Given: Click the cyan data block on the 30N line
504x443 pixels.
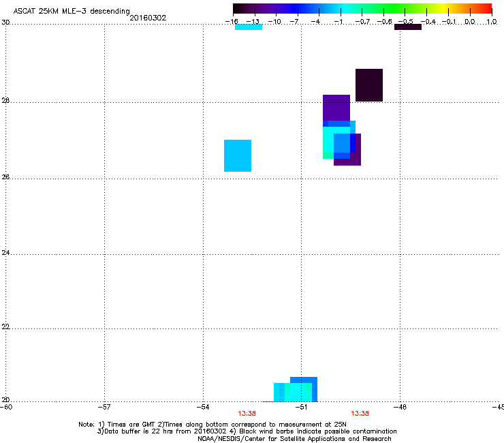Looking at the screenshot, I should [x=249, y=27].
